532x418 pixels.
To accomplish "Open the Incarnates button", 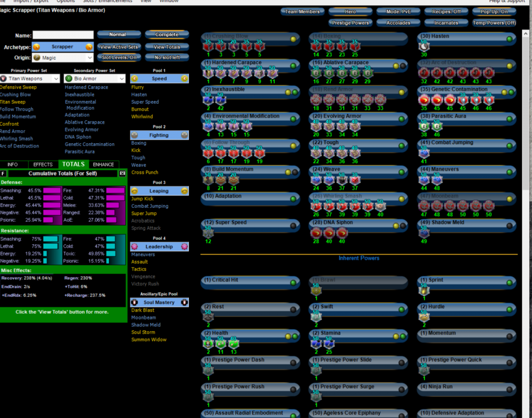I will (x=446, y=23).
